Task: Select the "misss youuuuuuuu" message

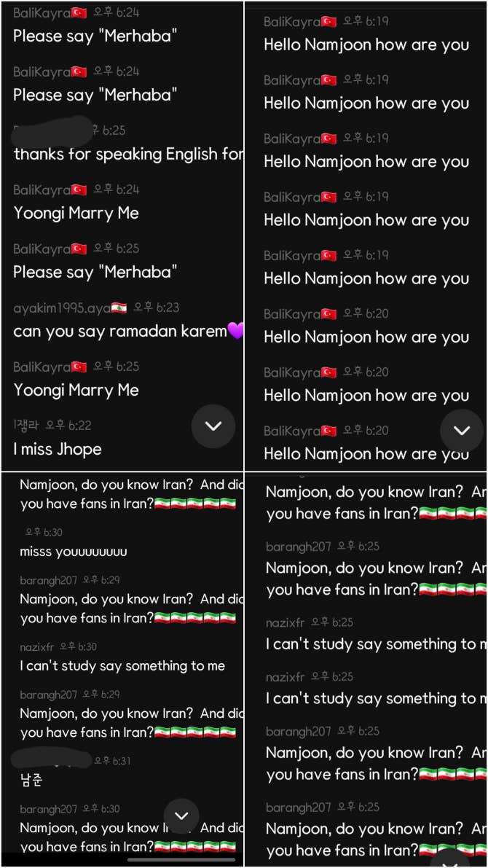Action: [x=74, y=552]
